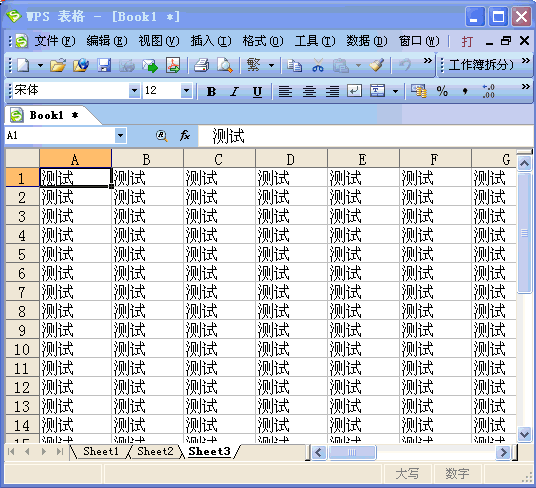Click the horizontal scrollbar thumb
This screenshot has height=488, width=536.
pos(352,452)
